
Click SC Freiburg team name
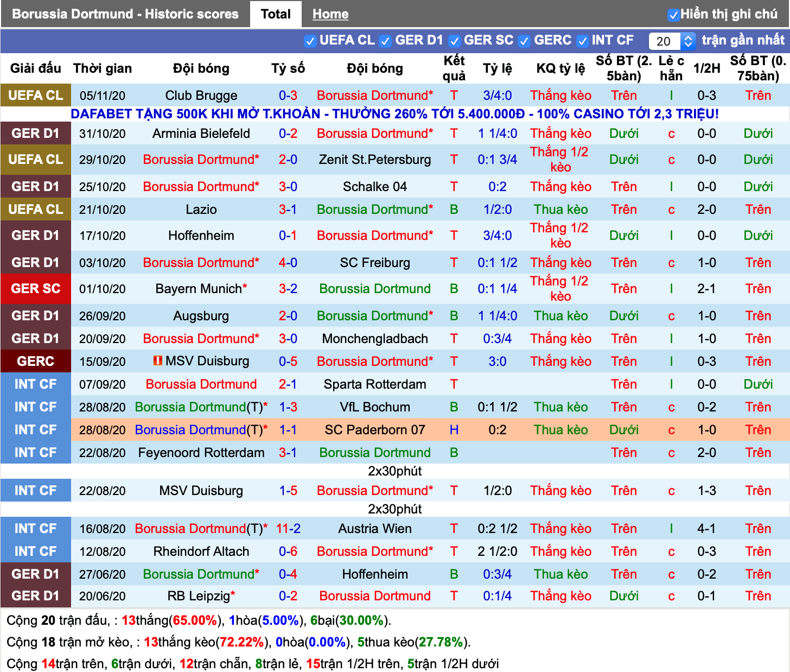(375, 263)
